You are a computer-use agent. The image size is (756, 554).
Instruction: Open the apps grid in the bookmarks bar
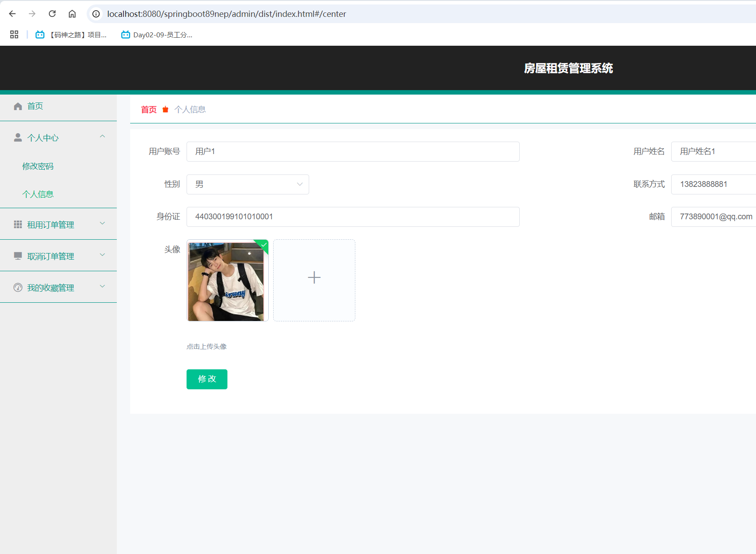click(14, 35)
